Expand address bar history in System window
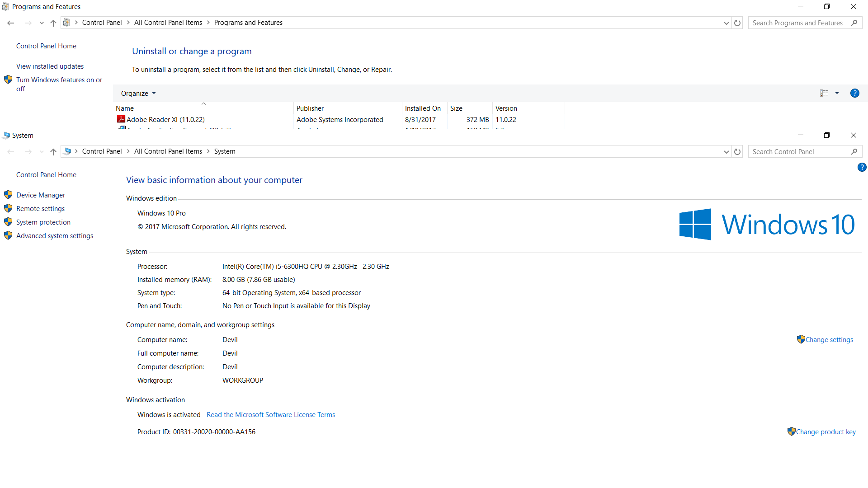Image resolution: width=868 pixels, height=488 pixels. (x=726, y=152)
